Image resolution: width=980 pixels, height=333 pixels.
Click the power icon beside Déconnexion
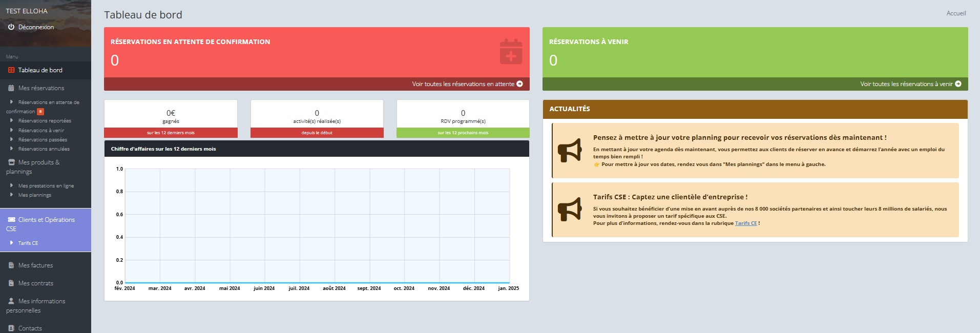coord(11,27)
